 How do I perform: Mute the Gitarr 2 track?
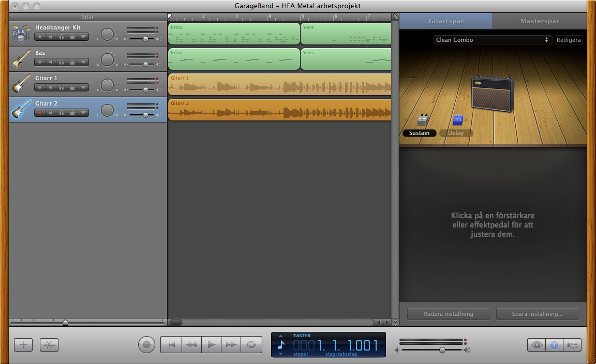51,113
